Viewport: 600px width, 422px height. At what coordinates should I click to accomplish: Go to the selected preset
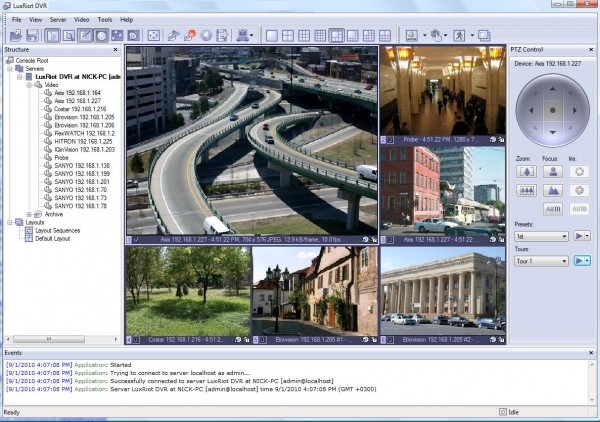click(x=582, y=236)
